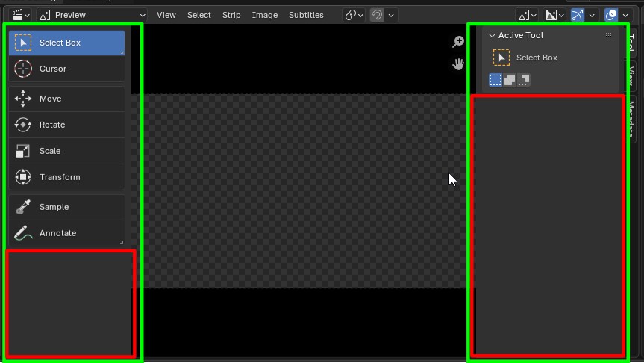
Task: Set selection mode to new selection
Action: click(x=495, y=80)
